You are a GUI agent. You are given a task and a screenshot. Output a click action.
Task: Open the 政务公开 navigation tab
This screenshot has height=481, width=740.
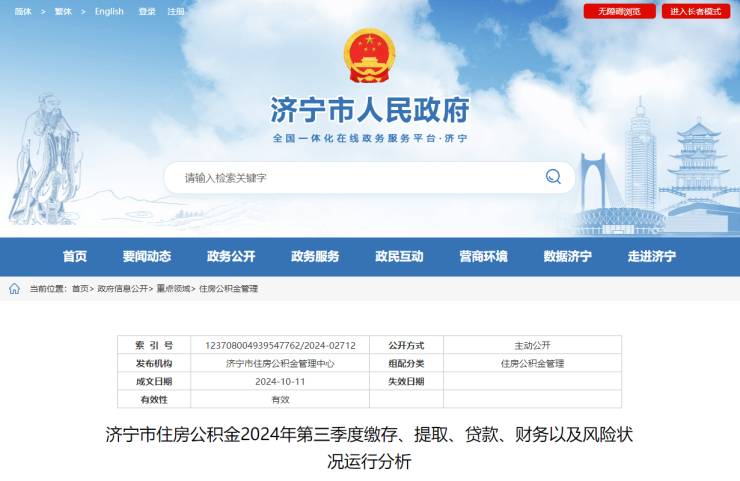click(231, 256)
